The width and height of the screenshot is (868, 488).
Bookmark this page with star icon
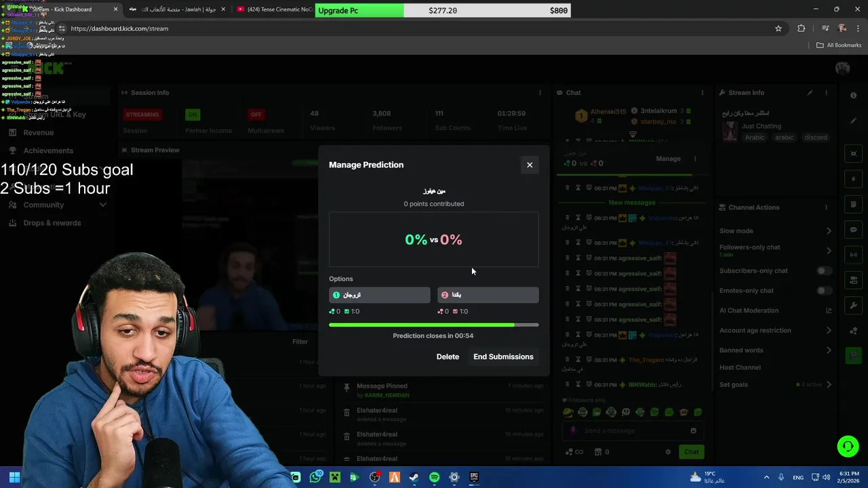778,28
